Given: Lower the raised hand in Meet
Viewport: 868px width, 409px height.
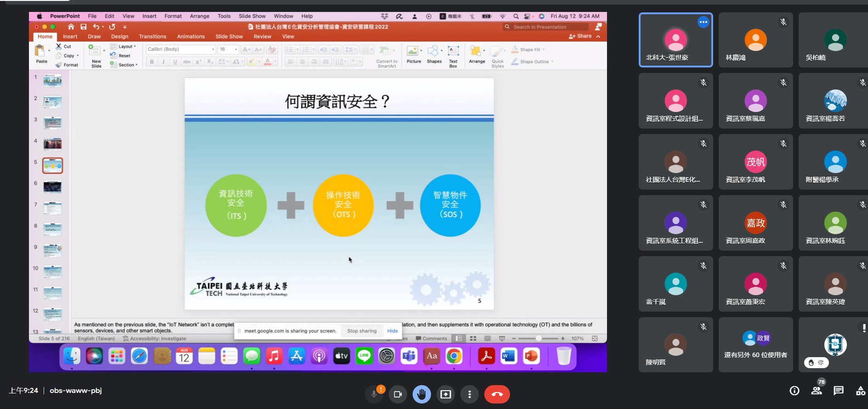Looking at the screenshot, I should tap(422, 394).
